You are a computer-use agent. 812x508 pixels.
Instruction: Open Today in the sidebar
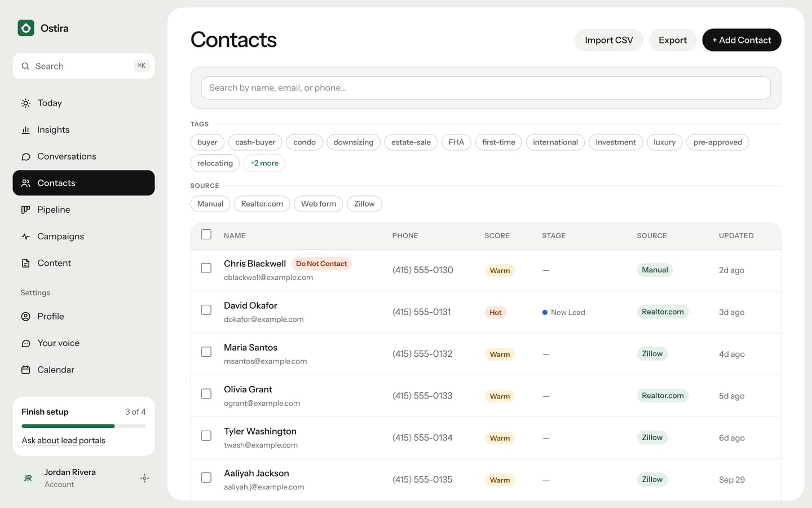click(83, 103)
